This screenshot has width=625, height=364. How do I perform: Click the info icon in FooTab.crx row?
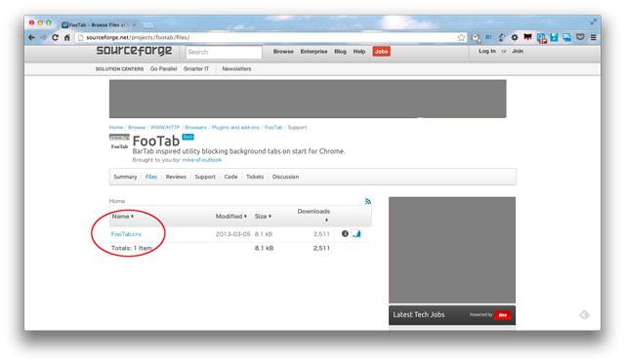345,234
